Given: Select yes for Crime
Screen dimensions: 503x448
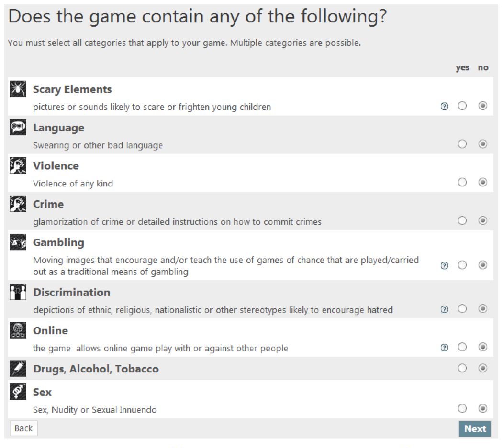Looking at the screenshot, I should [x=462, y=220].
